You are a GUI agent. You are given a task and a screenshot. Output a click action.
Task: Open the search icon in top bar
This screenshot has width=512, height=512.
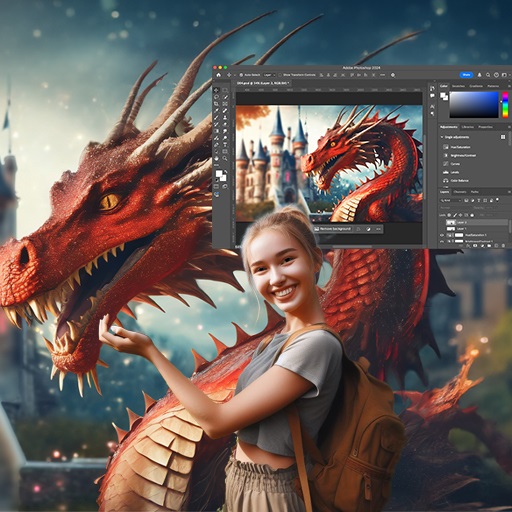pos(488,75)
